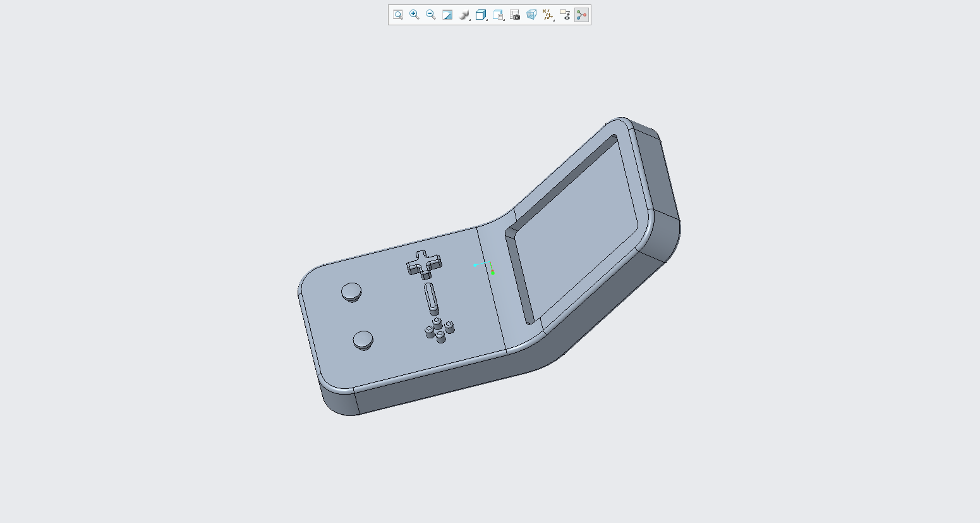Select the vertical slot below the D-pad
980x523 pixels.
[x=431, y=298]
